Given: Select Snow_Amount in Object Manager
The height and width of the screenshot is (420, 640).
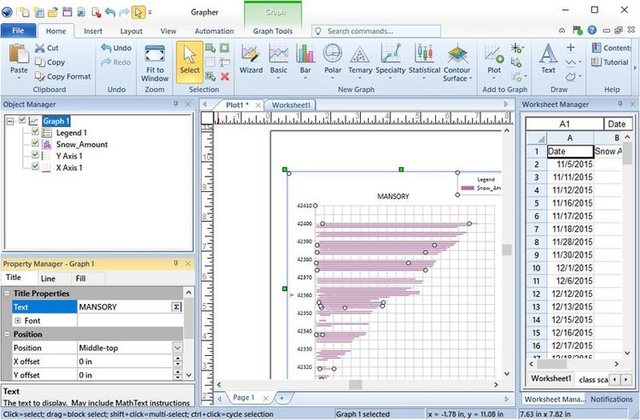Looking at the screenshot, I should point(82,144).
